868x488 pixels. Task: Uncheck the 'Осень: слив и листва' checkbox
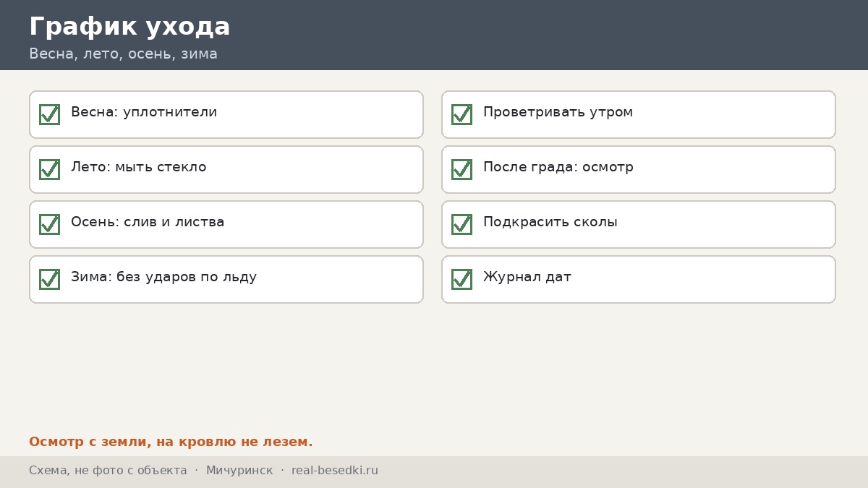pos(49,224)
